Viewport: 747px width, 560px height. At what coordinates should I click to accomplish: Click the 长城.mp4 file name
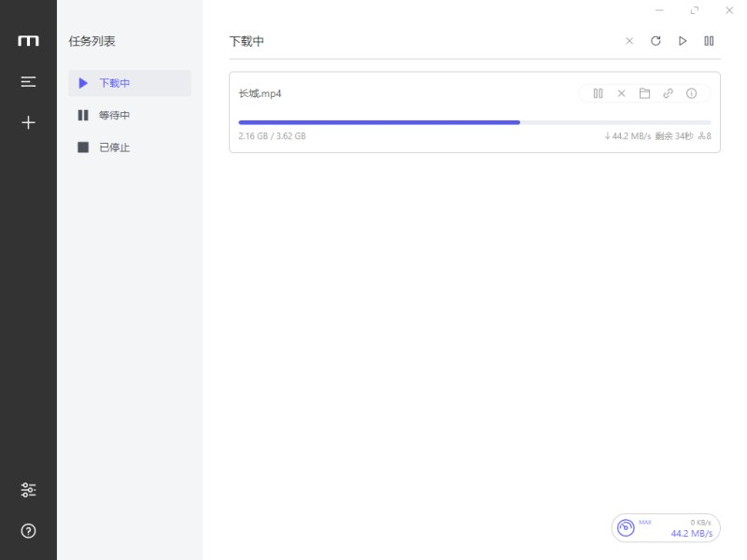(260, 93)
